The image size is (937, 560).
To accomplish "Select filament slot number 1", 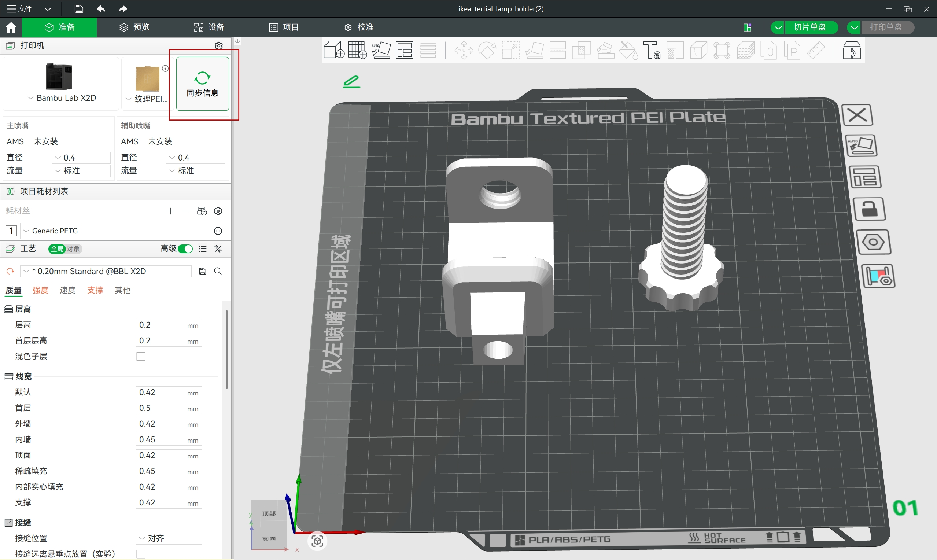I will (x=11, y=231).
